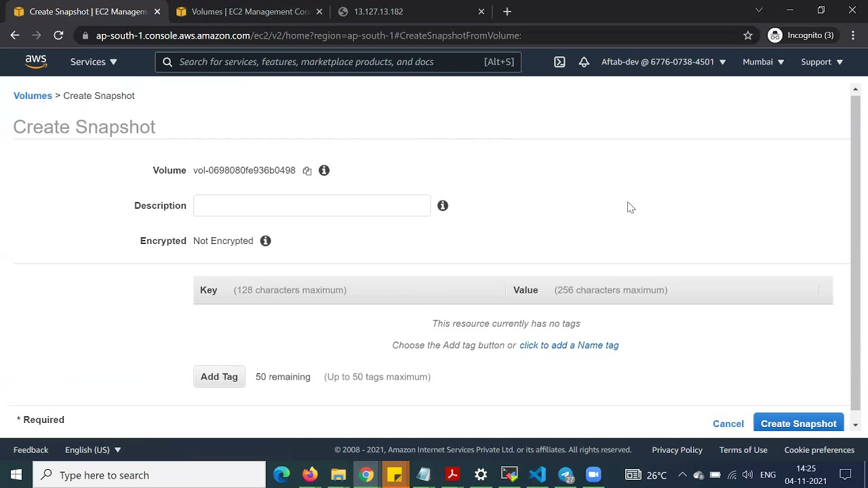Go back to the previous page

(15, 35)
